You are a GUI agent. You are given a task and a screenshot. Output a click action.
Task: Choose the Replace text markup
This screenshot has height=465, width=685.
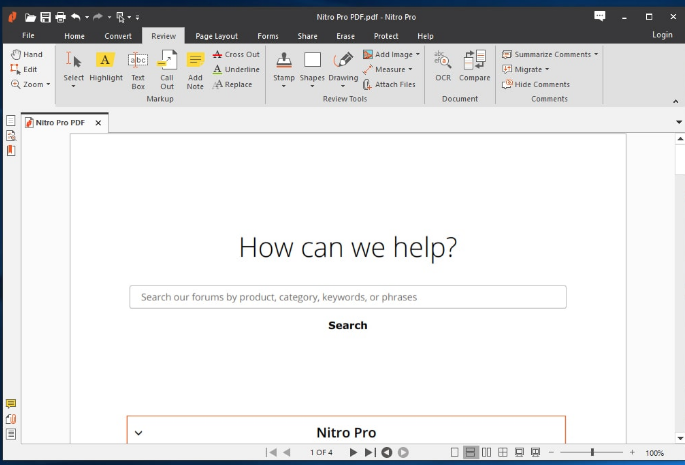point(232,84)
